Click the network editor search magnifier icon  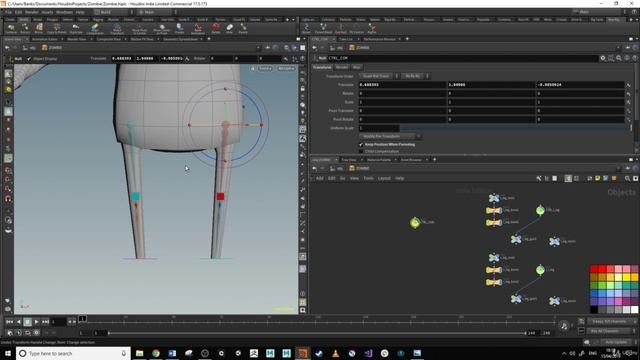click(627, 178)
